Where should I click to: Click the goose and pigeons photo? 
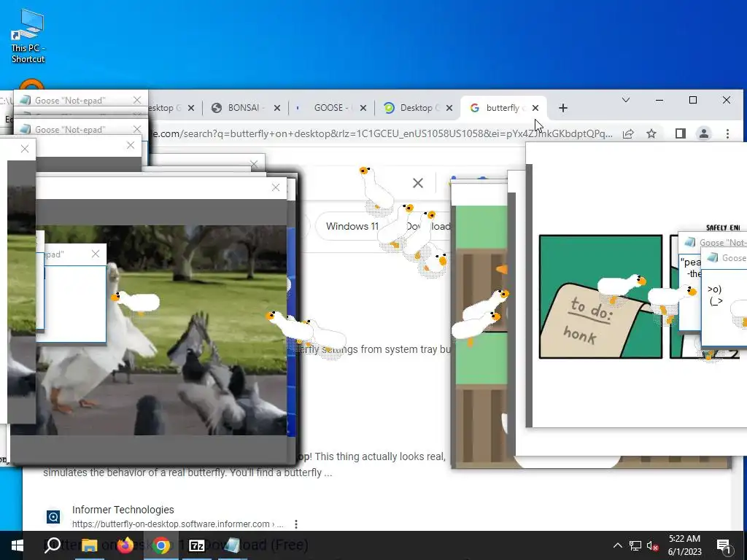coord(162,330)
